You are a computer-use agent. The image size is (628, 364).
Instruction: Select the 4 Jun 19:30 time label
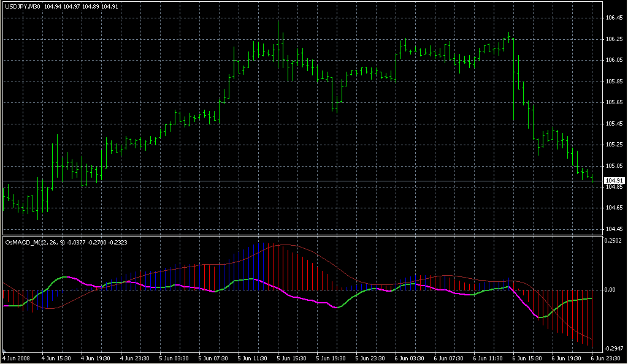(x=96, y=357)
